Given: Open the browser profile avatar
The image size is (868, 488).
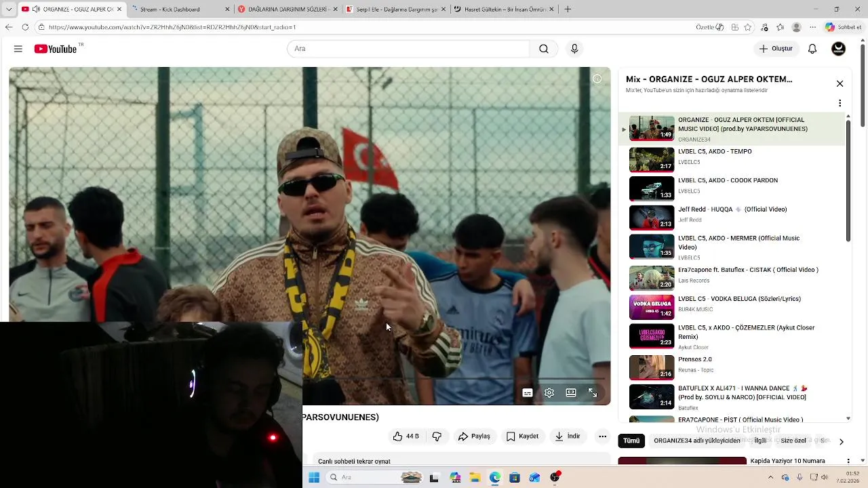Looking at the screenshot, I should pos(796,27).
